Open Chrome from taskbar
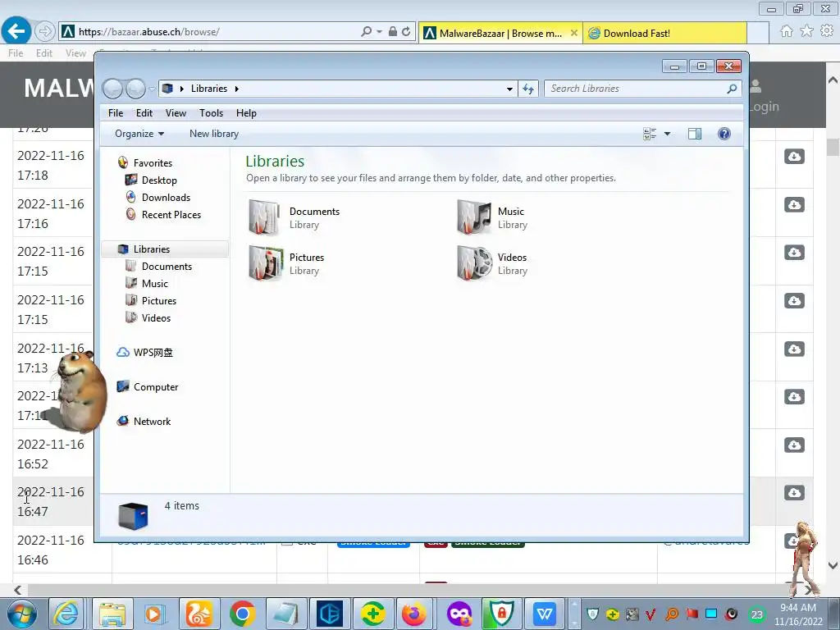The image size is (840, 630). point(242,614)
